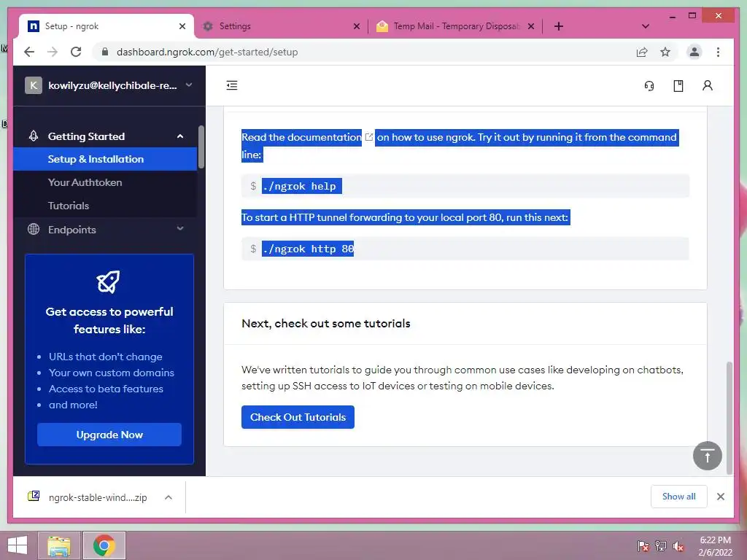
Task: Collapse the Getting Started section chevron
Action: tap(180, 136)
